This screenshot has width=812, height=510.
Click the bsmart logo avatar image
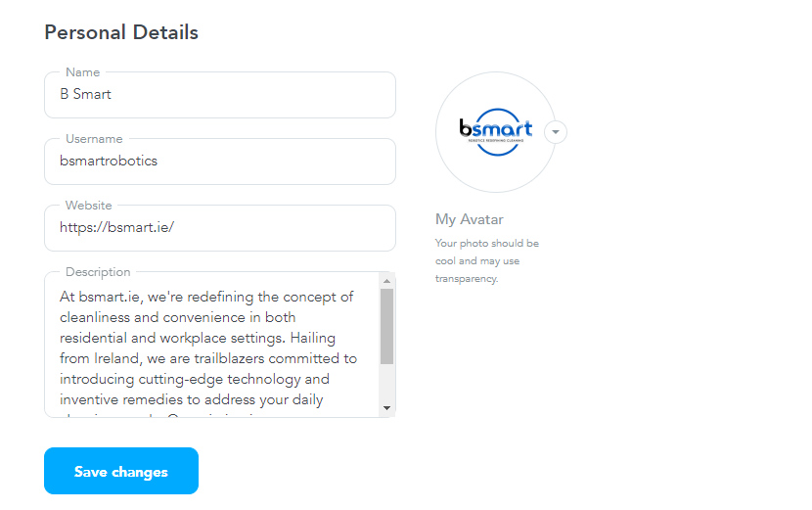(x=496, y=131)
